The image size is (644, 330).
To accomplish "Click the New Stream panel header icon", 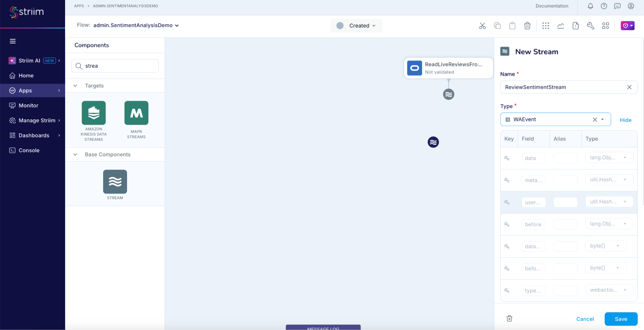I will [505, 52].
